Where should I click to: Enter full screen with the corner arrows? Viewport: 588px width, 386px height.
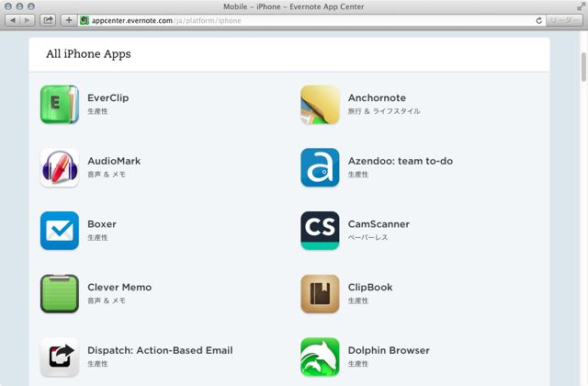click(581, 6)
